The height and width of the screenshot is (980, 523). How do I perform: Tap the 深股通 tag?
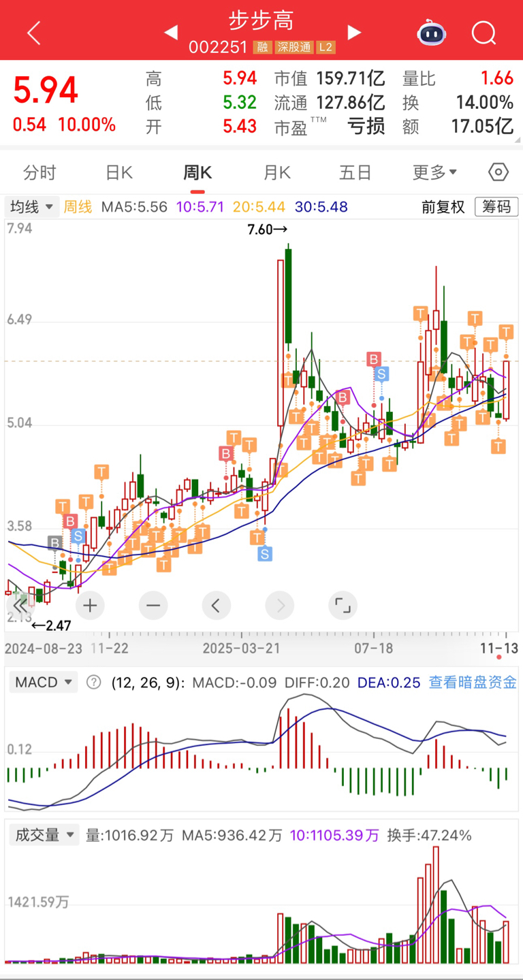click(x=293, y=48)
